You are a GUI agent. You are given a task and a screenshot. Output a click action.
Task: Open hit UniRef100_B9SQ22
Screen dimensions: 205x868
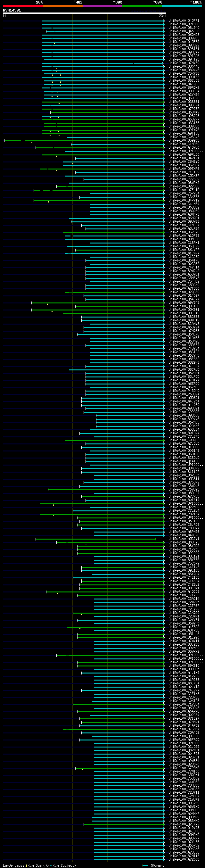click(184, 45)
